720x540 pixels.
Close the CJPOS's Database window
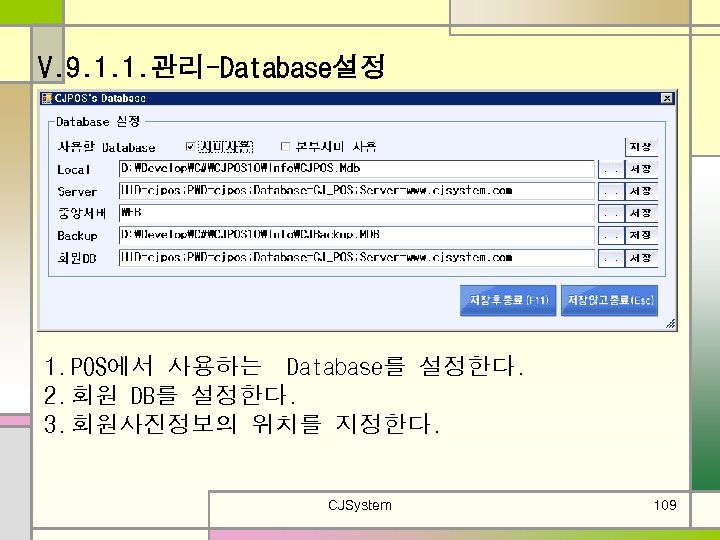667,98
